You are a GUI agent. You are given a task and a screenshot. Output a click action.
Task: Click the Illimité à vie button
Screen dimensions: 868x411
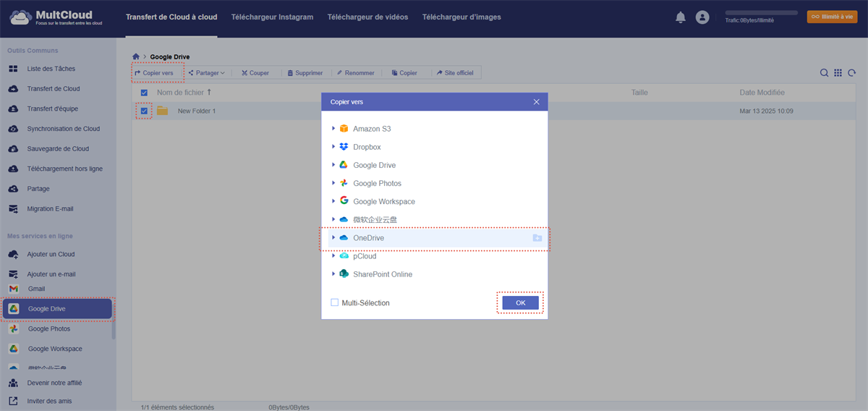tap(832, 16)
